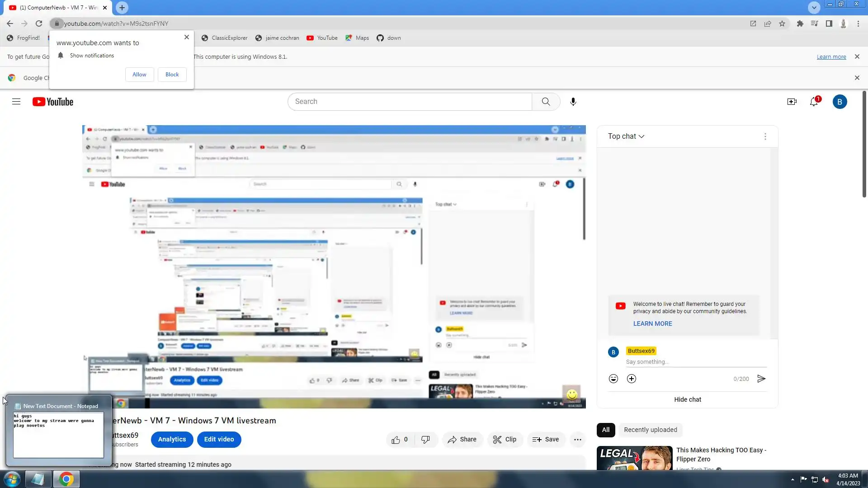Click the search magnifier button
Screen dimensions: 868x488
[x=546, y=102]
